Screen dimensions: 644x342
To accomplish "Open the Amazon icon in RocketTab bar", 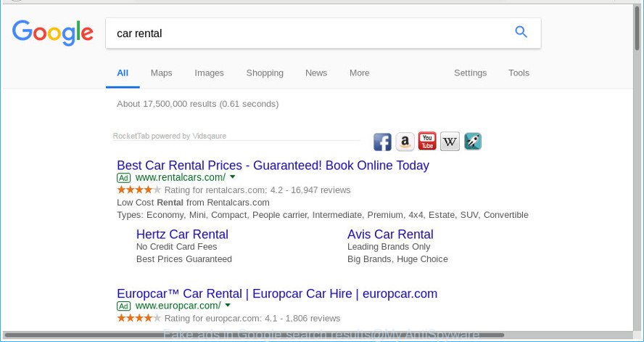I will tap(405, 142).
